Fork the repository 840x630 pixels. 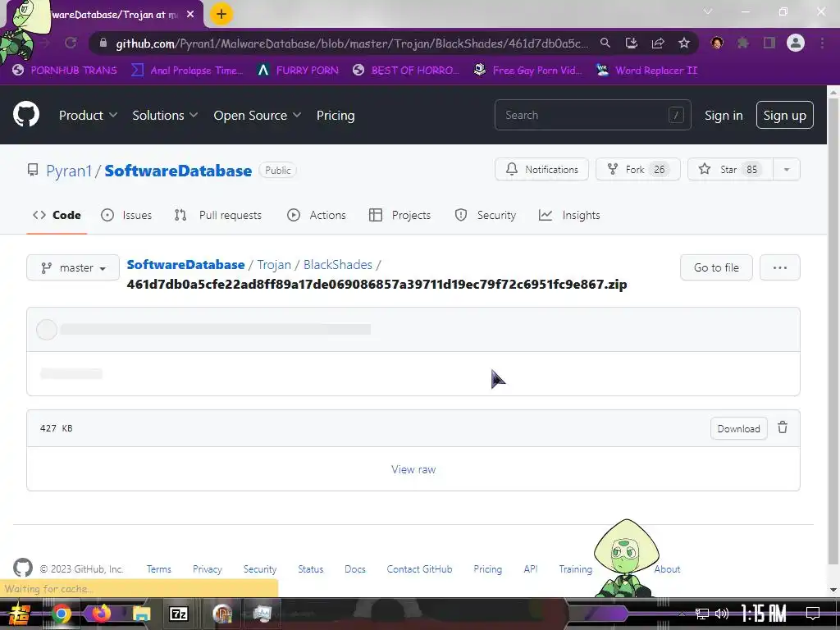pyautogui.click(x=638, y=169)
